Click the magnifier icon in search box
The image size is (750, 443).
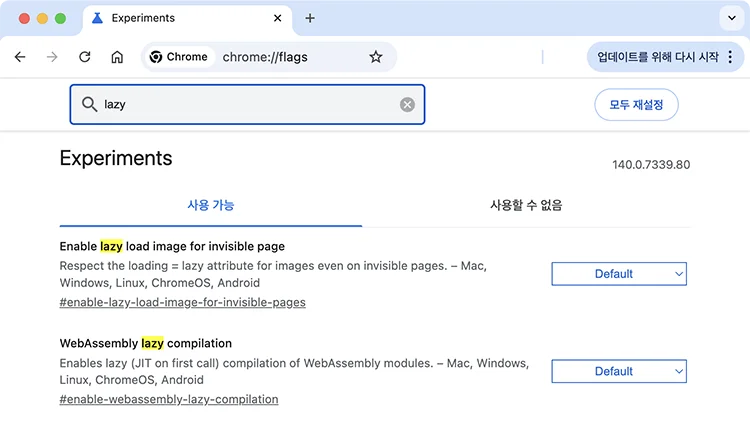click(89, 104)
